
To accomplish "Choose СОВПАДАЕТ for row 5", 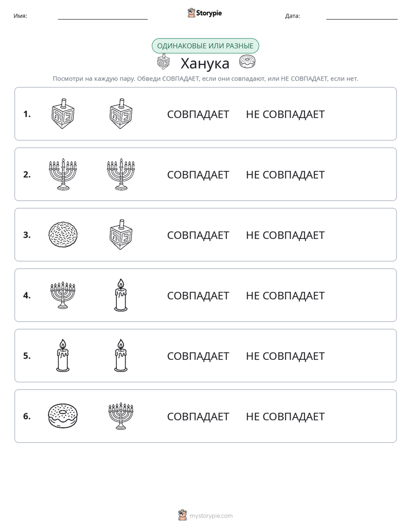I will coord(198,356).
